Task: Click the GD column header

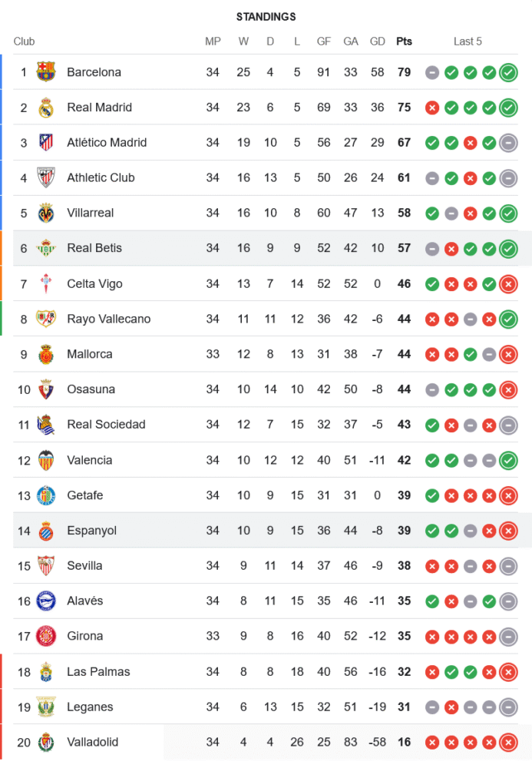Action: tap(378, 41)
